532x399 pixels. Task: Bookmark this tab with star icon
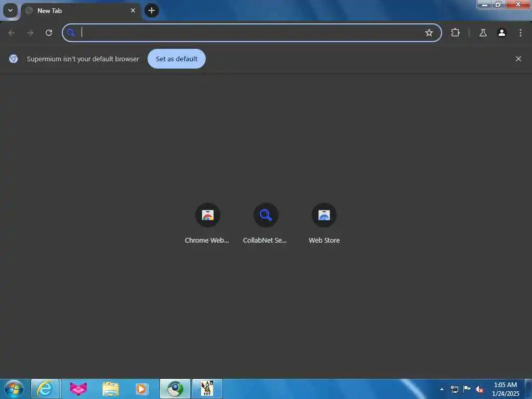click(429, 33)
